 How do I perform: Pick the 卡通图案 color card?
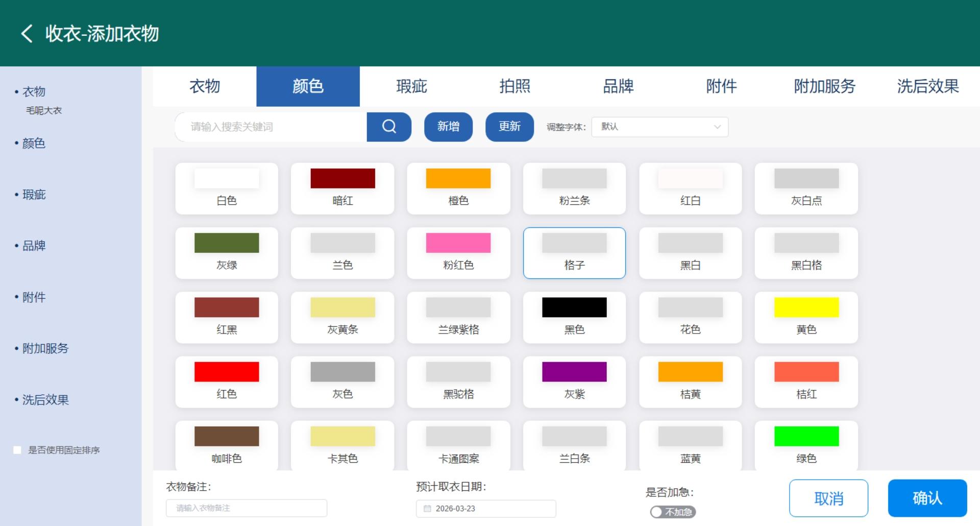[x=458, y=445]
